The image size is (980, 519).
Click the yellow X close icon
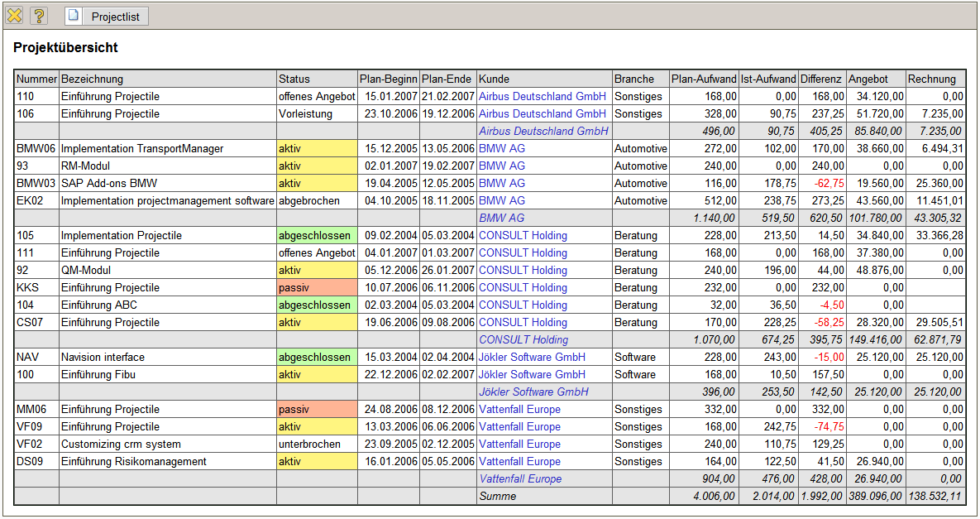coord(15,16)
